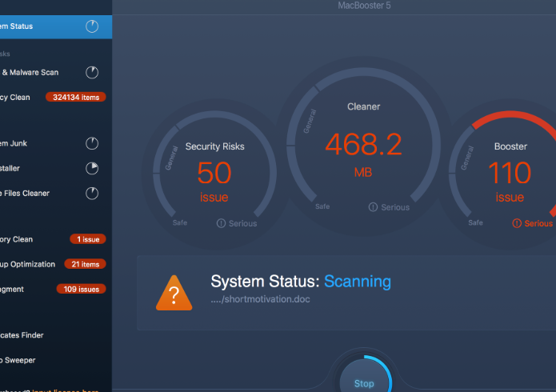Click the System Status progress circle icon

point(92,26)
